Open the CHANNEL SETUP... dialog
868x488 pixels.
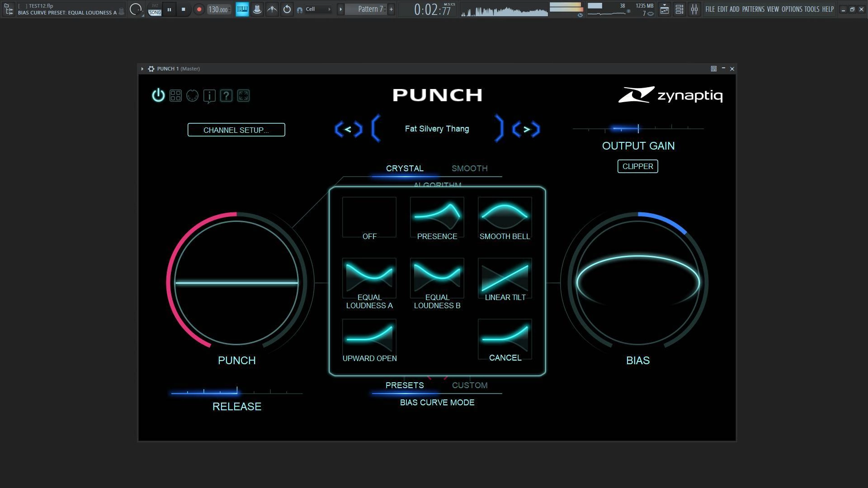point(236,130)
